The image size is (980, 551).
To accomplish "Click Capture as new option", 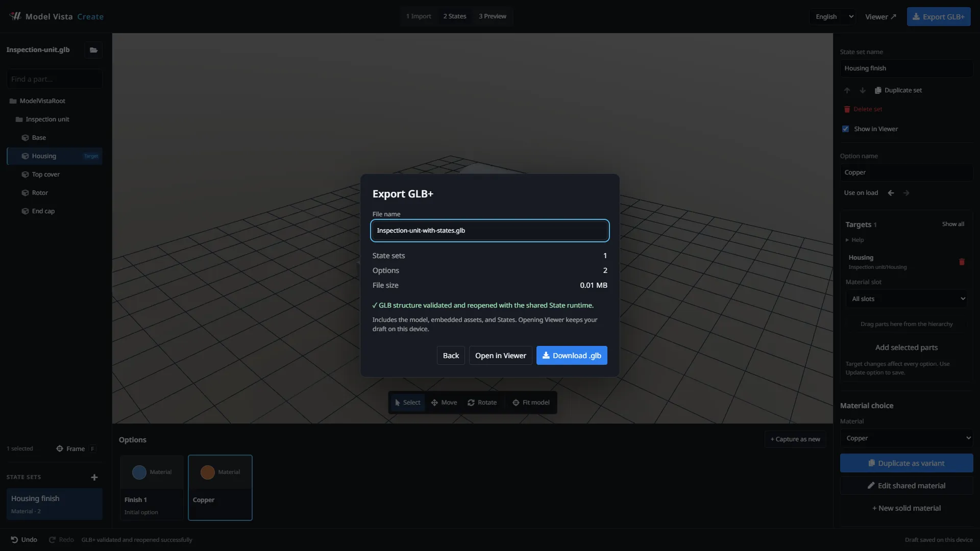I will tap(795, 439).
